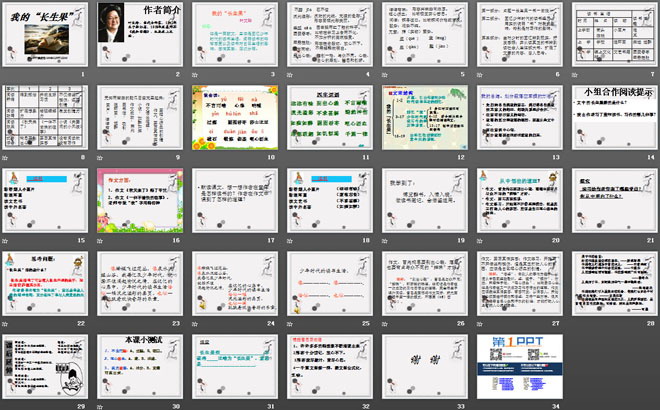Image resolution: width=660 pixels, height=410 pixels.
Task: Click the star icon below slide 15
Action: tap(5, 239)
